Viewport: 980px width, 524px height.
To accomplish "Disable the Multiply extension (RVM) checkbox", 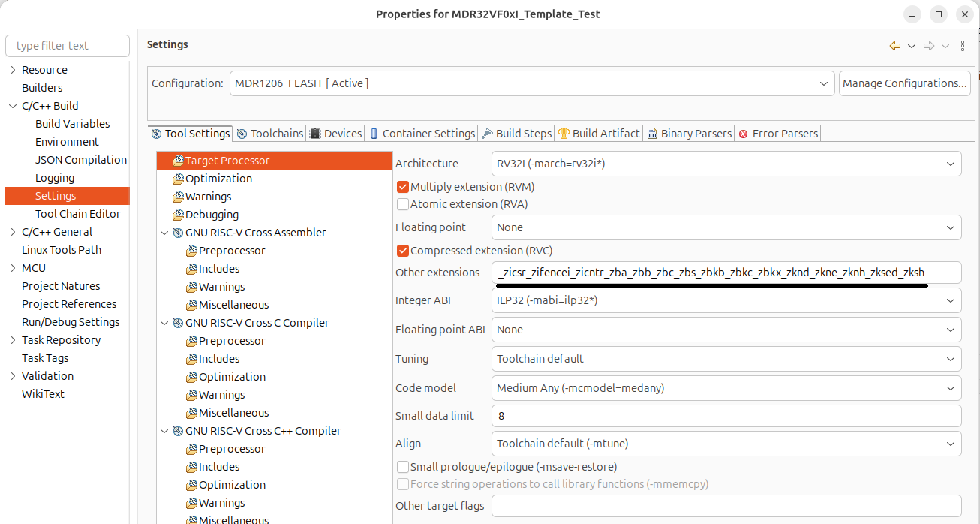I will coord(403,187).
